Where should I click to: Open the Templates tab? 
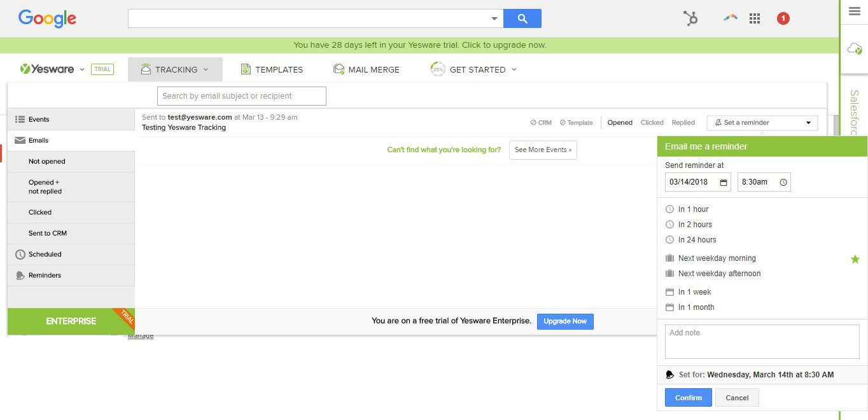click(272, 69)
